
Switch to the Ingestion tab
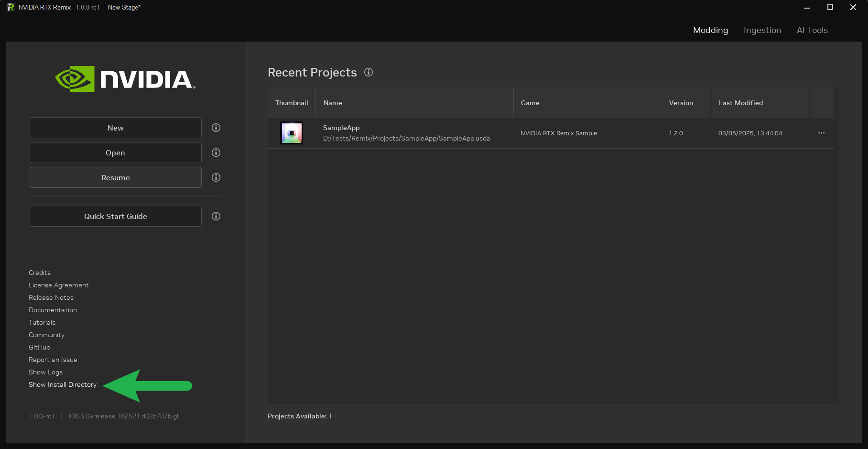point(762,30)
